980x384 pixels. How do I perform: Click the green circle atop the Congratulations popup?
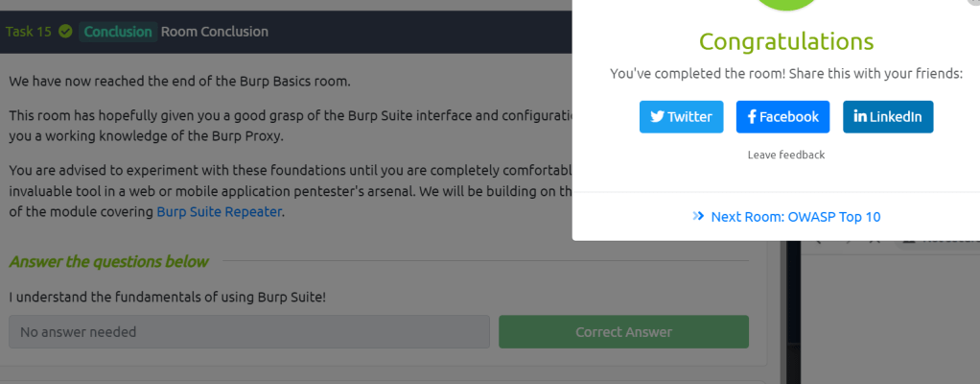point(786,5)
